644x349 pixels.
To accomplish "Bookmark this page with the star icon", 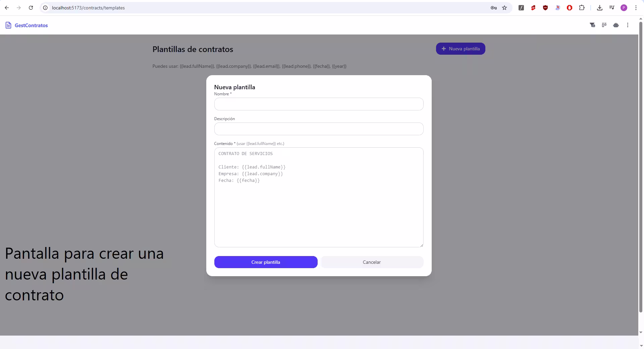I will (x=504, y=8).
